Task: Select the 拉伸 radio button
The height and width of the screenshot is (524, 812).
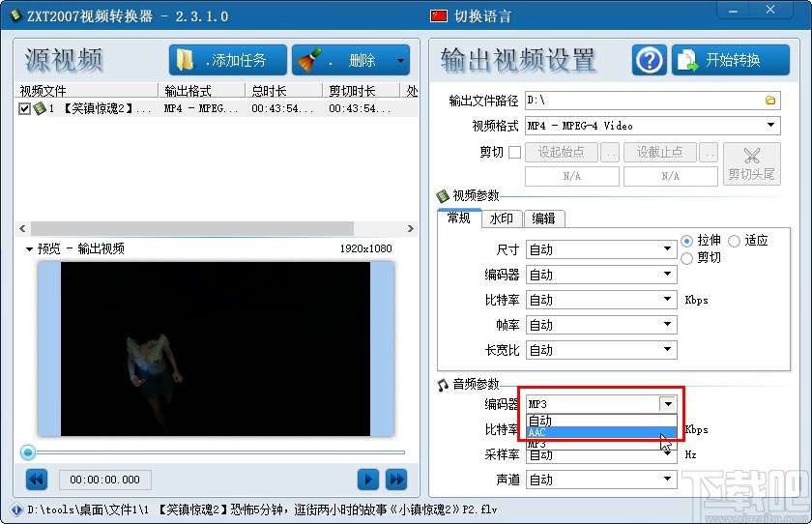Action: 686,241
